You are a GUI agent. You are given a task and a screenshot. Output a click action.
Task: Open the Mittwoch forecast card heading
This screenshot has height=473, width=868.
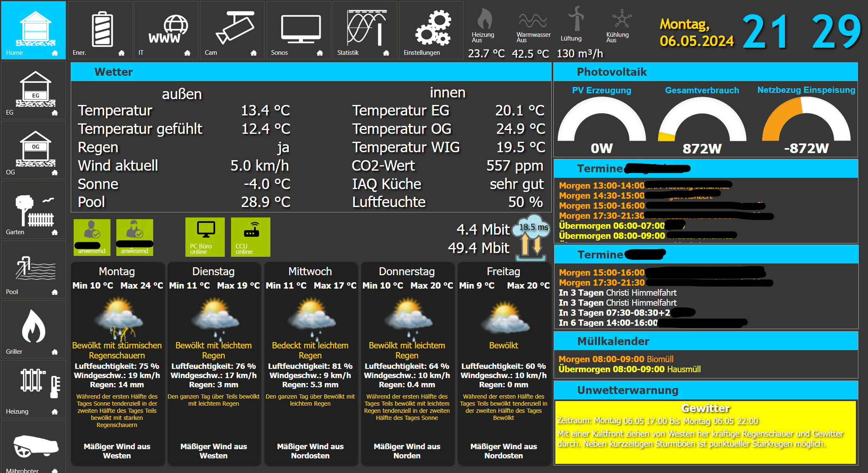tap(310, 271)
